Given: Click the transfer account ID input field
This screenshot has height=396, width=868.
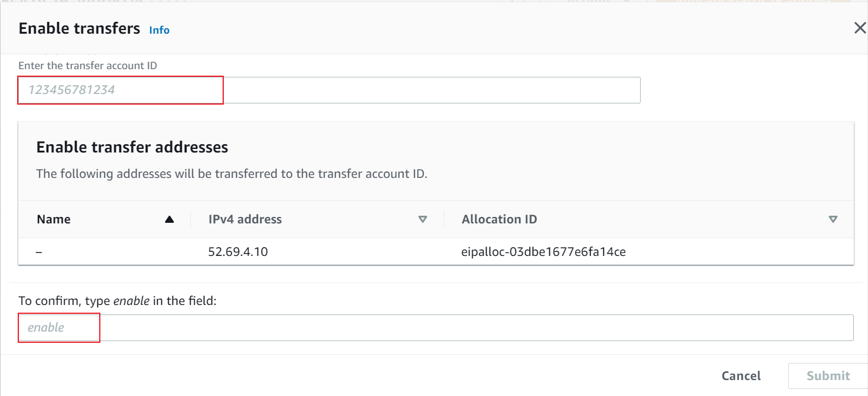Looking at the screenshot, I should point(329,90).
